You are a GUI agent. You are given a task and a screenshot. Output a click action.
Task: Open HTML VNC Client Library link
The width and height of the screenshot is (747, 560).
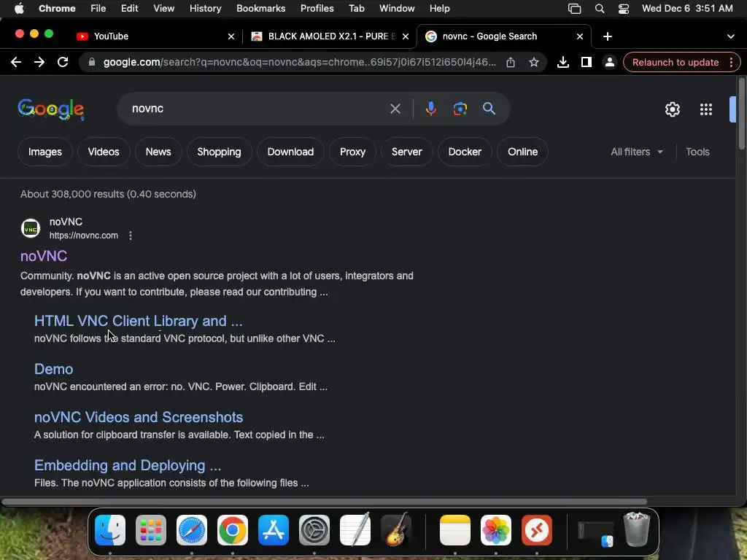(x=138, y=321)
